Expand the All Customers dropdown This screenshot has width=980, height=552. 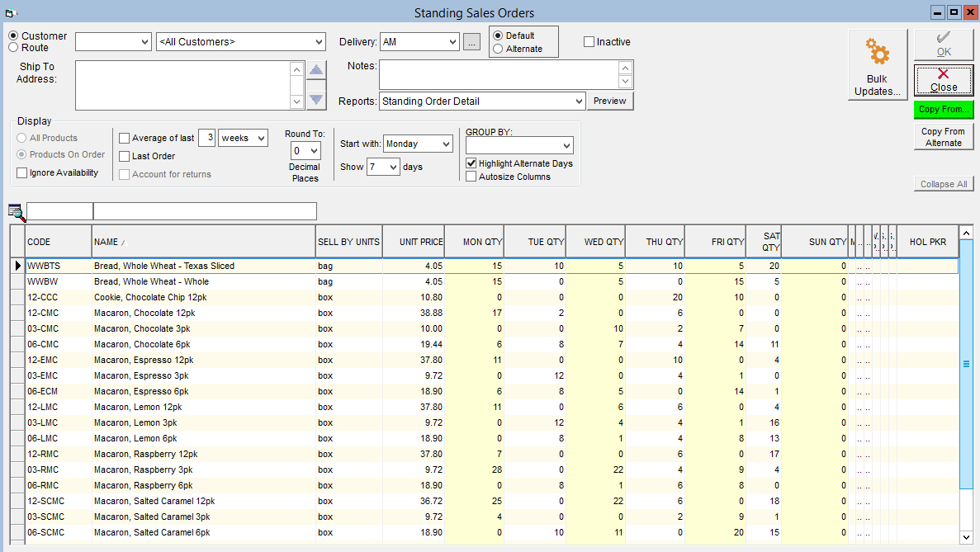[x=319, y=42]
